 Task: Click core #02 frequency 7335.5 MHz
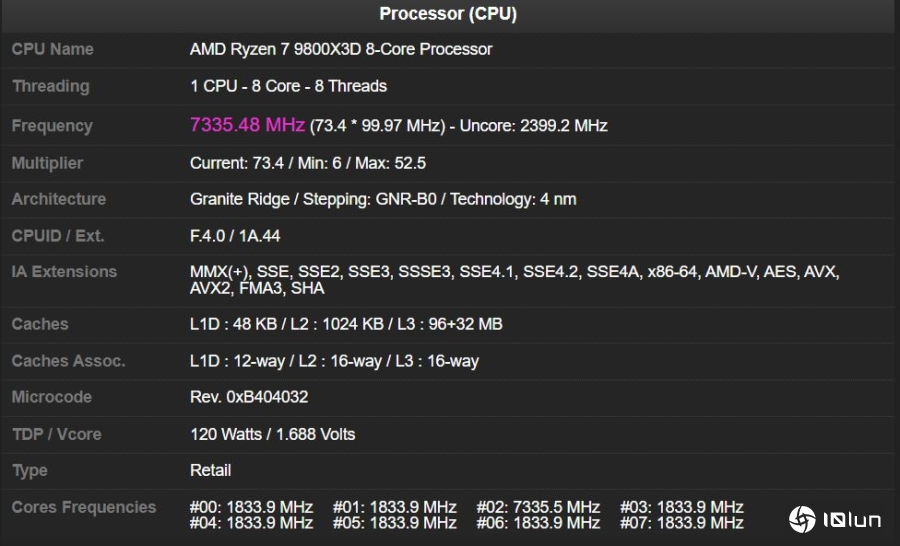coord(538,507)
